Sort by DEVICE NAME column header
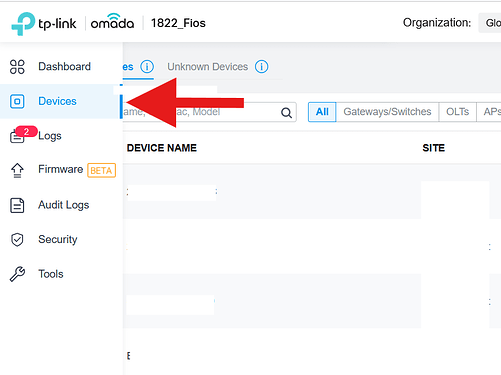 [x=162, y=148]
